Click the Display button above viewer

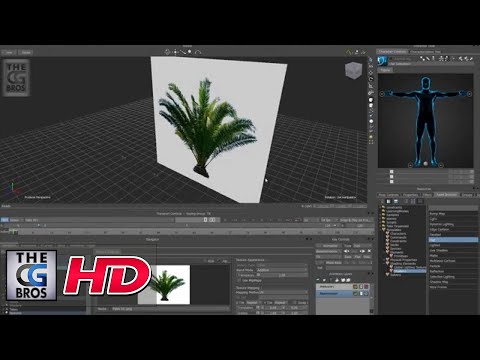(x=26, y=52)
